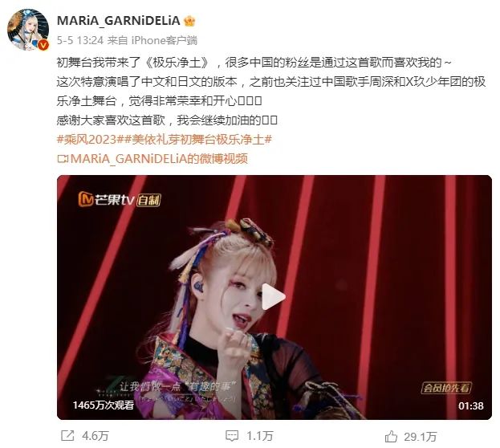Click the 1.1万 comment count
Image resolution: width=500 pixels, height=448 pixels.
(260, 436)
